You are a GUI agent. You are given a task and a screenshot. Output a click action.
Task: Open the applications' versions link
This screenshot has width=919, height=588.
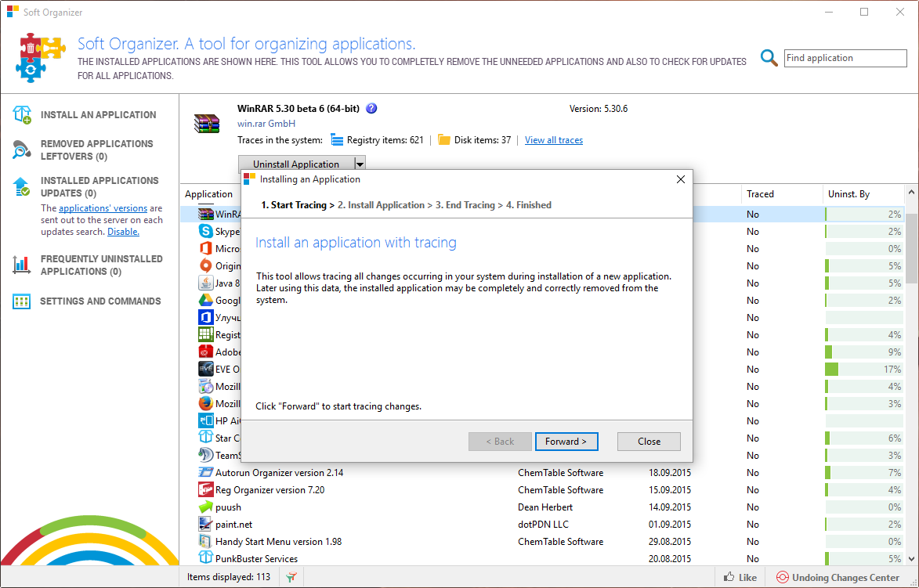(x=103, y=208)
